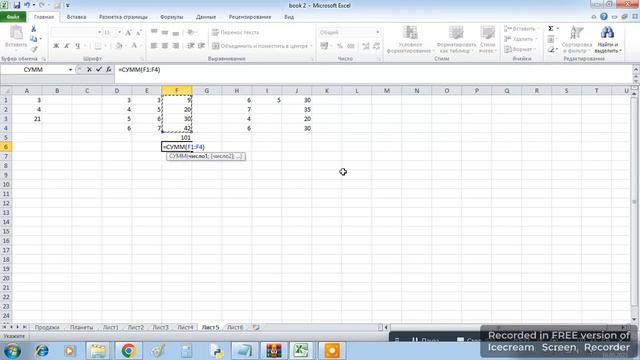This screenshot has width=640, height=360.
Task: Open the Формат cells dropdown
Action: 519,49
